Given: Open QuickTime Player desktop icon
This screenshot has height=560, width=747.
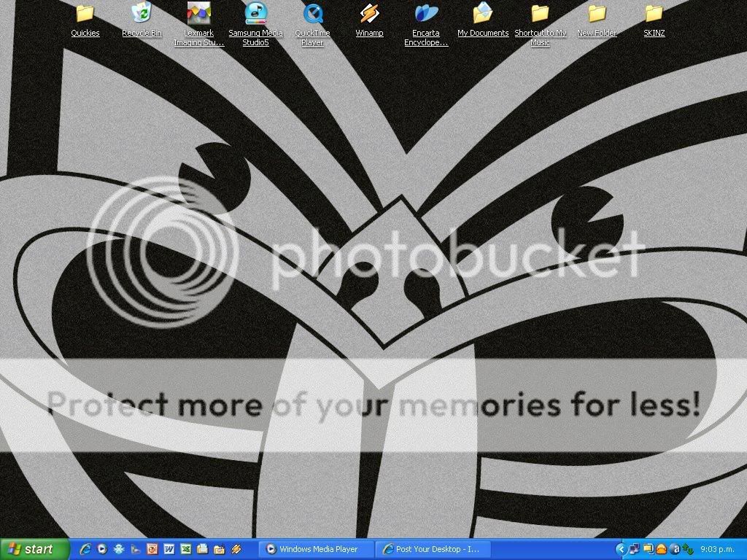Looking at the screenshot, I should (x=312, y=14).
